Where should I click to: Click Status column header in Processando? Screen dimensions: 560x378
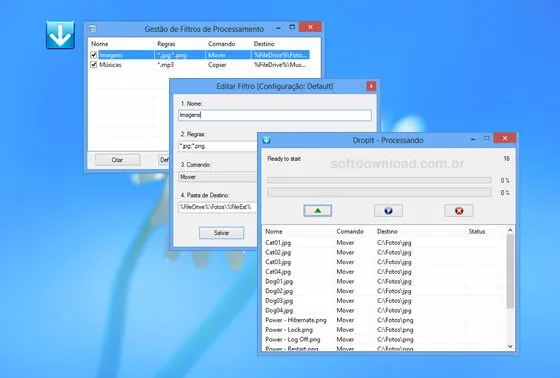click(x=477, y=232)
